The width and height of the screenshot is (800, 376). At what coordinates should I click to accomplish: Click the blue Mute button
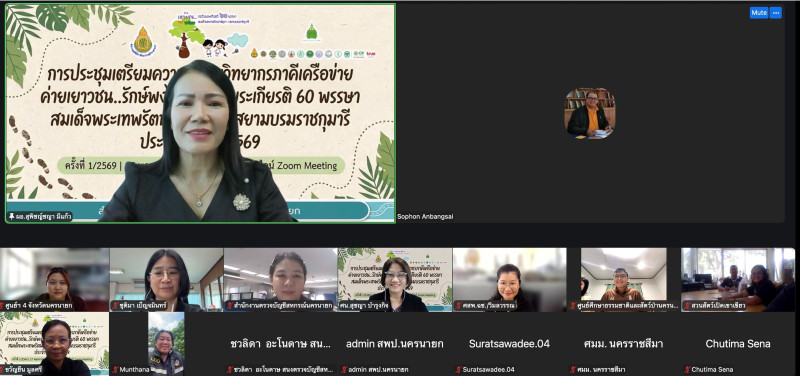tap(759, 13)
